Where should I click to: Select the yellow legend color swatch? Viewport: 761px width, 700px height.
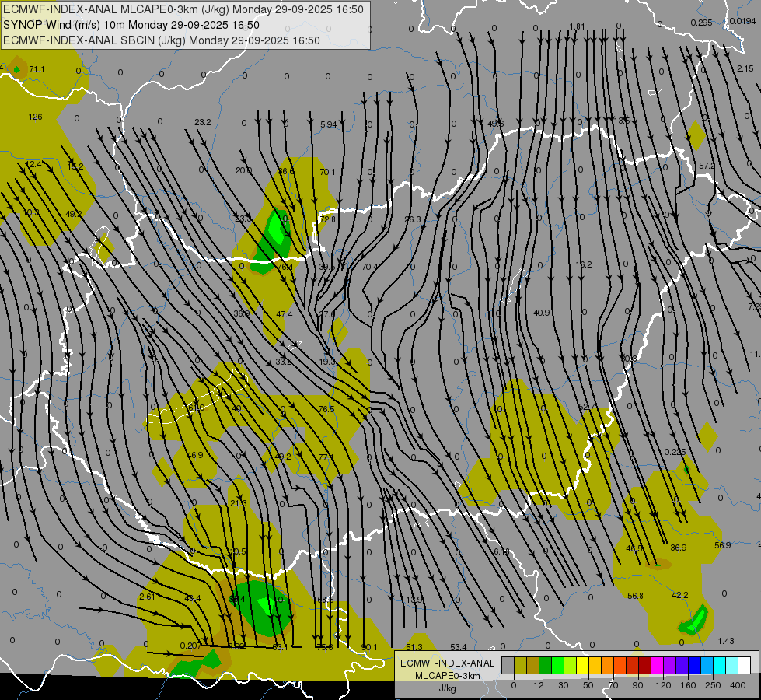click(583, 665)
